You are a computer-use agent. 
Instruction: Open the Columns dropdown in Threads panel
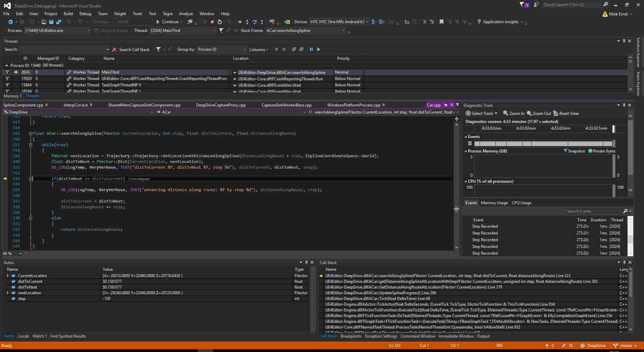pyautogui.click(x=259, y=49)
